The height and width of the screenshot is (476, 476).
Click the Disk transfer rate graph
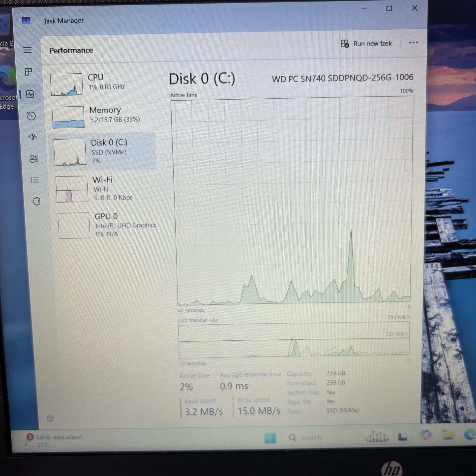tap(294, 340)
